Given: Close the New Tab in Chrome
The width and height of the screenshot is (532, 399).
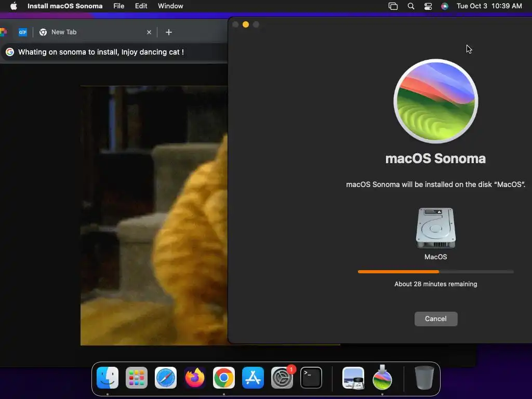Looking at the screenshot, I should [149, 32].
